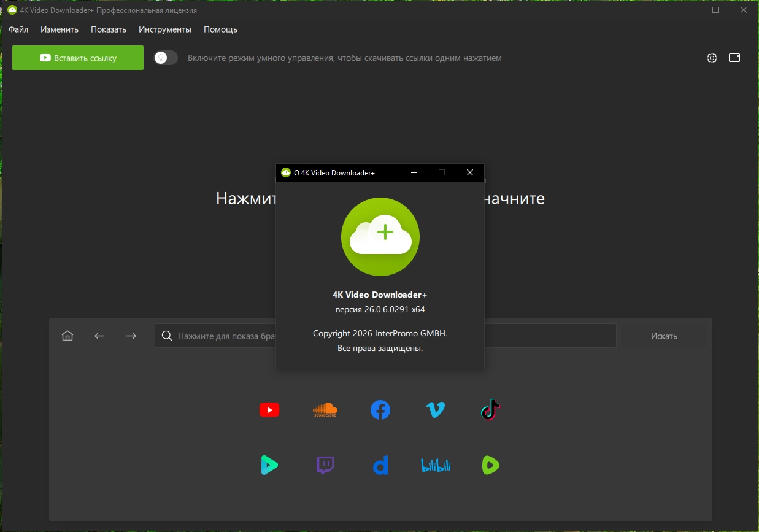Screen dimensions: 759x532
Task: Open the TikTok site shortcut
Action: point(491,410)
